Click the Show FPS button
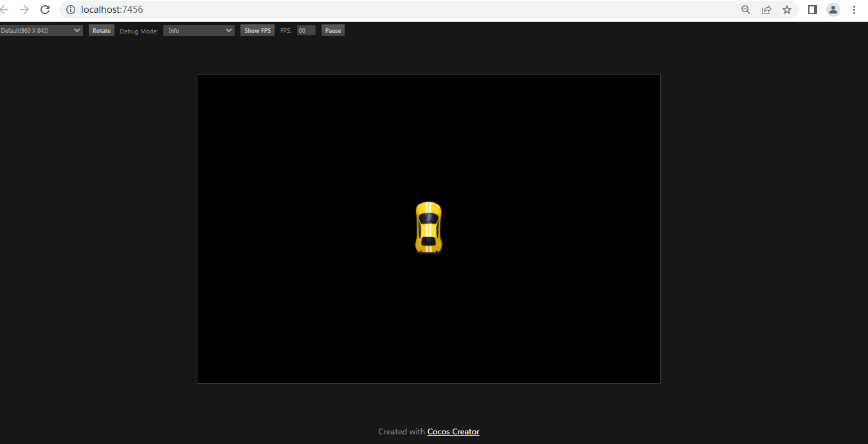 point(258,30)
